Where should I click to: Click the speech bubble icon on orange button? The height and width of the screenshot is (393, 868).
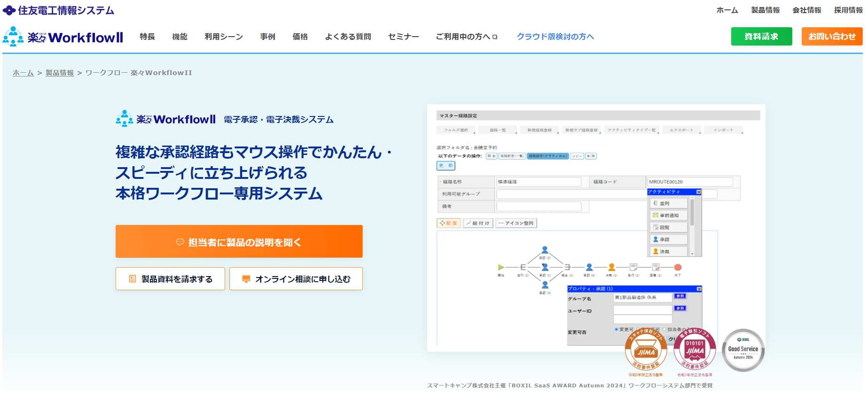point(180,242)
